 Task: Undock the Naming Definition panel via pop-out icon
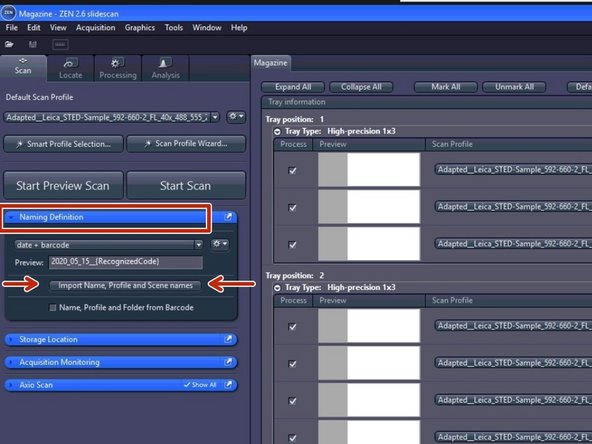(x=228, y=217)
